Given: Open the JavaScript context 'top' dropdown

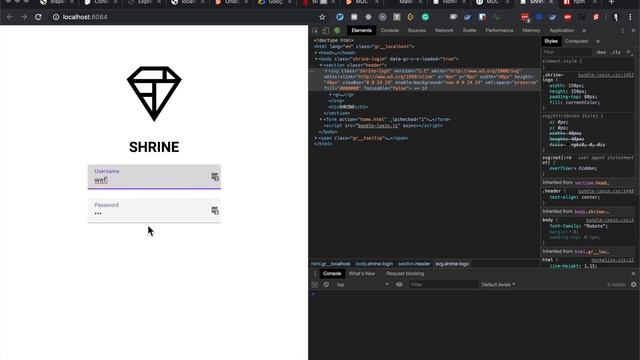Looking at the screenshot, I should 362,284.
